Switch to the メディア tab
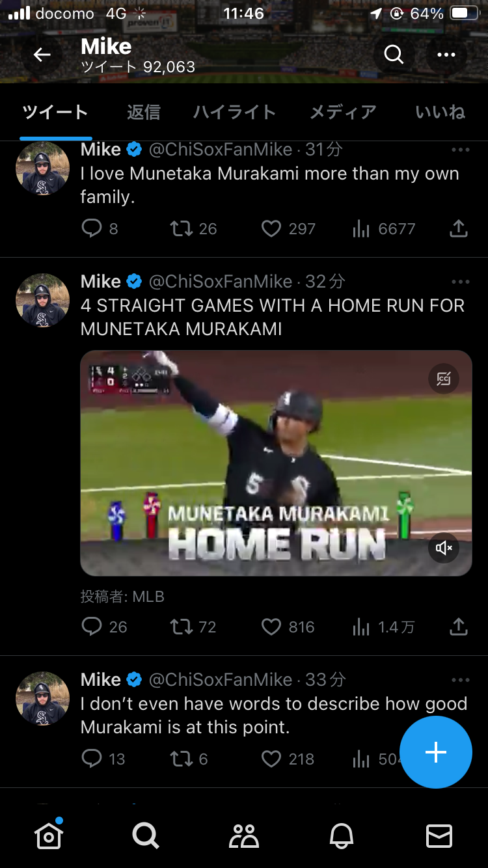This screenshot has width=488, height=868. tap(343, 113)
